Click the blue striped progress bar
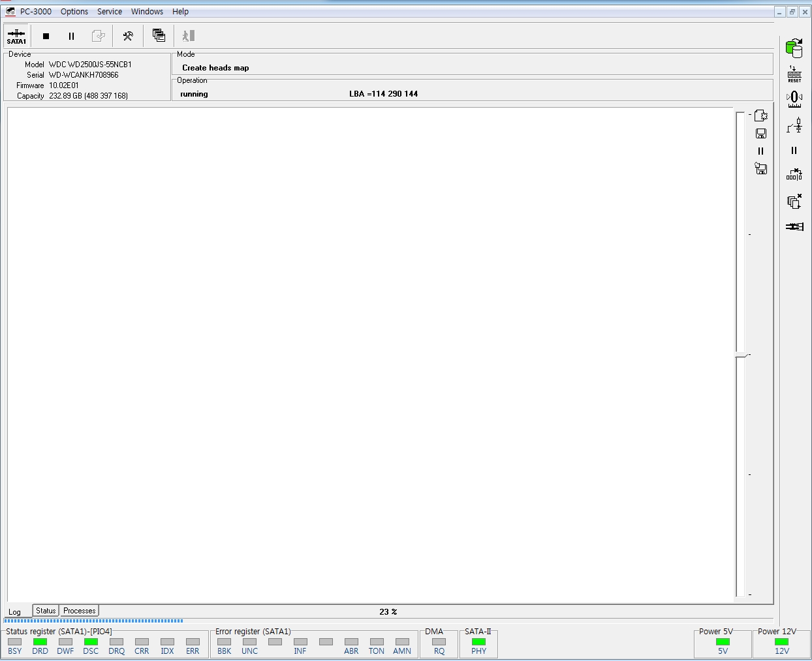The width and height of the screenshot is (812, 661). click(x=93, y=621)
